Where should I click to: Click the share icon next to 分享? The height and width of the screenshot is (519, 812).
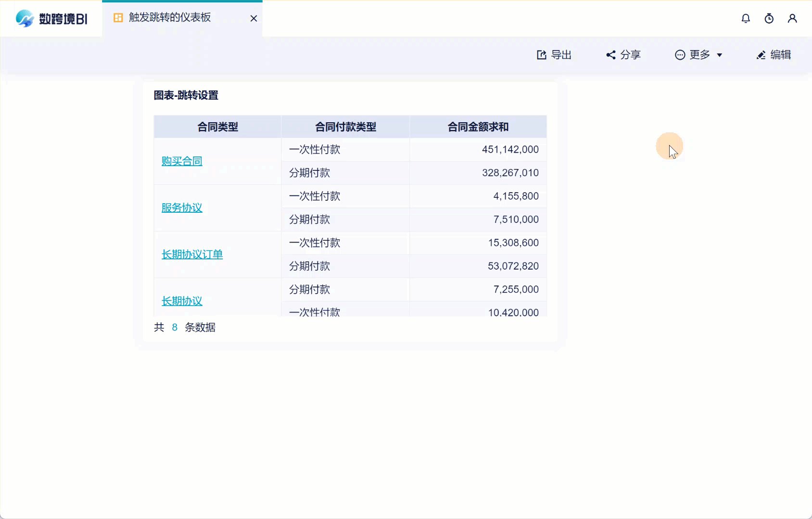coord(611,55)
